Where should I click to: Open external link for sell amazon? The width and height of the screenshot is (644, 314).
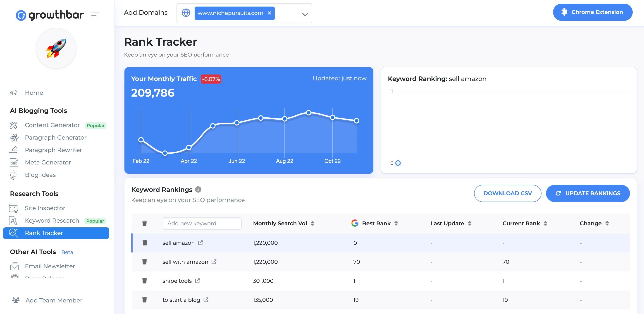click(x=200, y=243)
